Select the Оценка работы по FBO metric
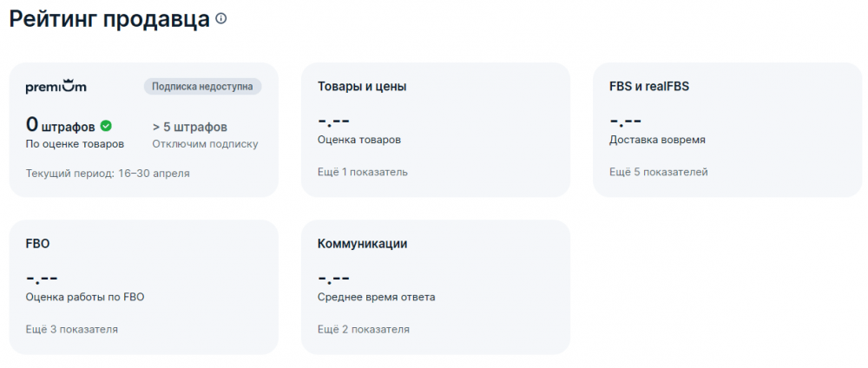Image resolution: width=868 pixels, height=368 pixels. pyautogui.click(x=85, y=297)
